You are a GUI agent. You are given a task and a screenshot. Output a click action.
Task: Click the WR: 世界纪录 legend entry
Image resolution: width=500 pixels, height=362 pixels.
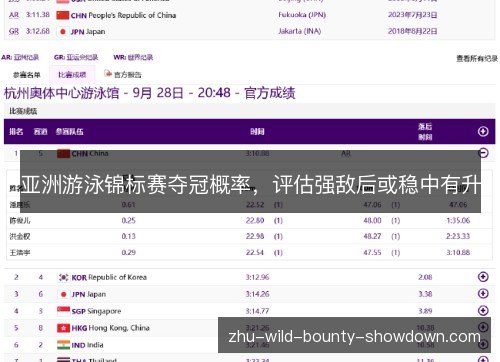pos(133,57)
